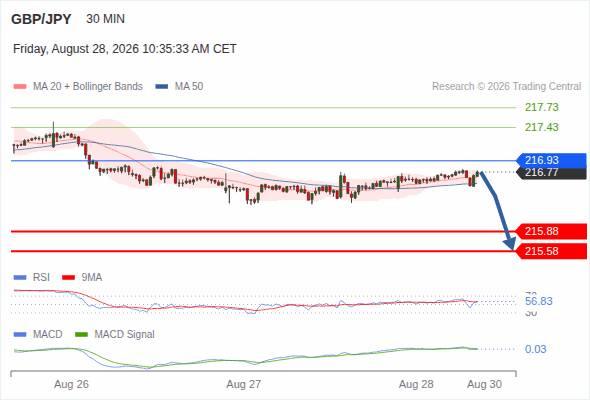Select the Aug 27 date marker
The image size is (590, 400).
click(243, 384)
